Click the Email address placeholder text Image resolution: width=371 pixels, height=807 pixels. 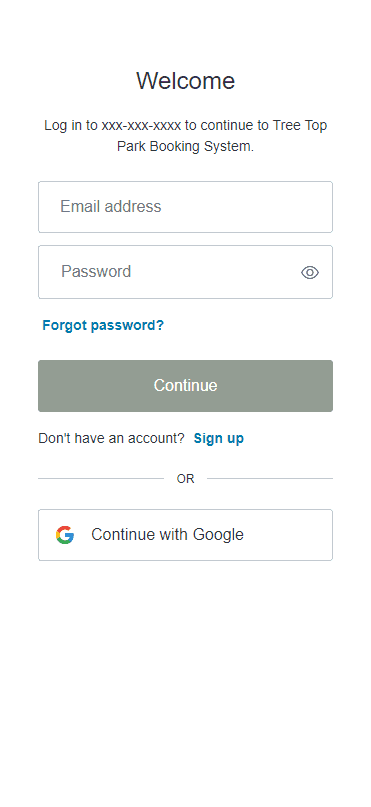pyautogui.click(x=111, y=206)
